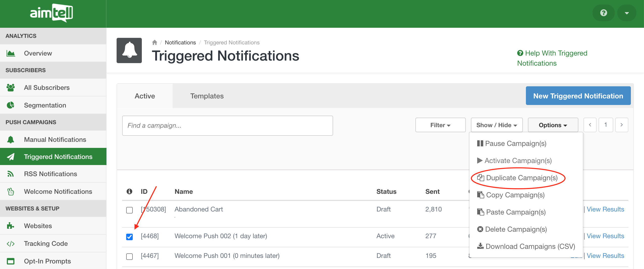Click the info icon in table header
Image resolution: width=644 pixels, height=269 pixels.
pos(129,192)
